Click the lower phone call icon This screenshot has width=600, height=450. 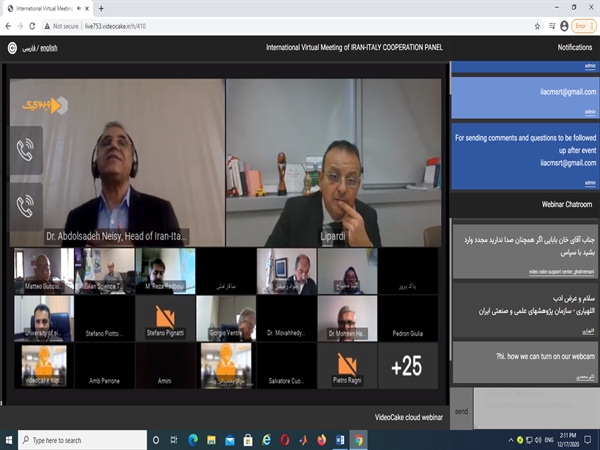pyautogui.click(x=26, y=207)
